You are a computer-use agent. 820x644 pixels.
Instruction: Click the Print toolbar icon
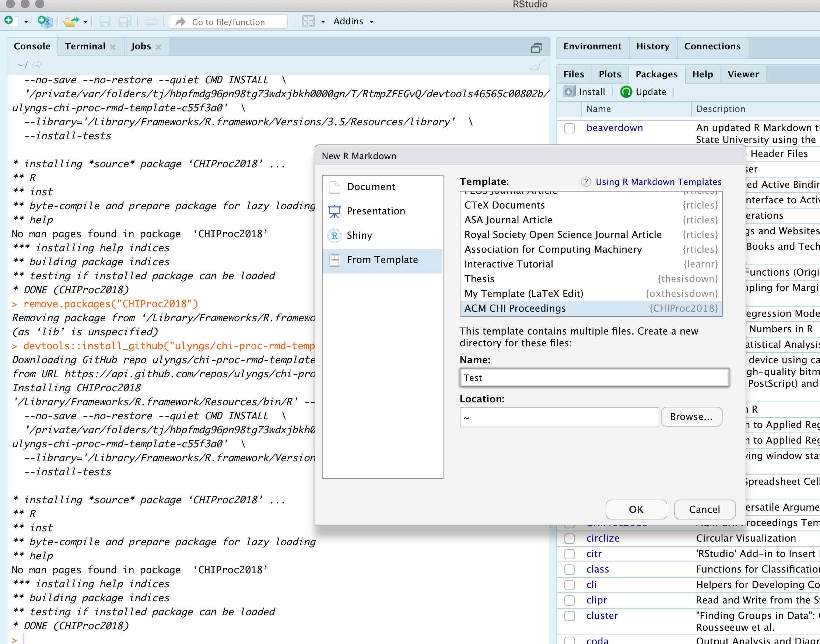pos(151,22)
